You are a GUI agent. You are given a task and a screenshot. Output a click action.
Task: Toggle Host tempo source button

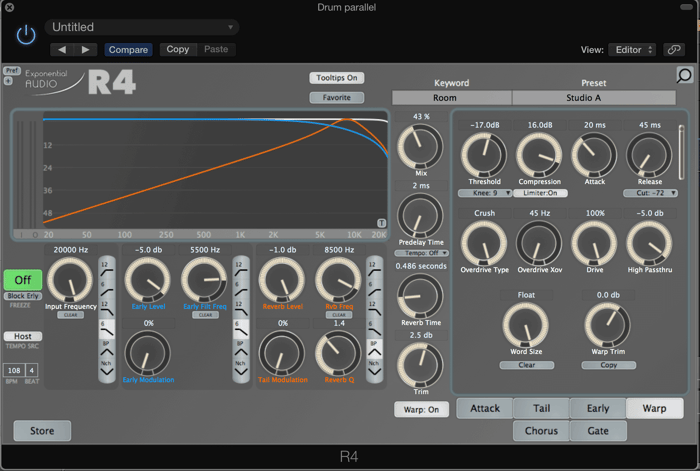point(23,336)
